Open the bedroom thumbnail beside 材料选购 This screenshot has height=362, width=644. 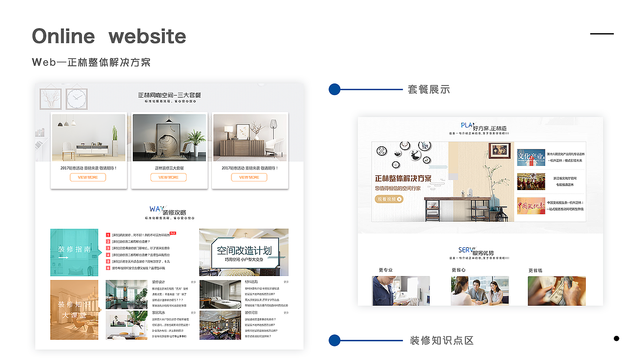[220, 294]
